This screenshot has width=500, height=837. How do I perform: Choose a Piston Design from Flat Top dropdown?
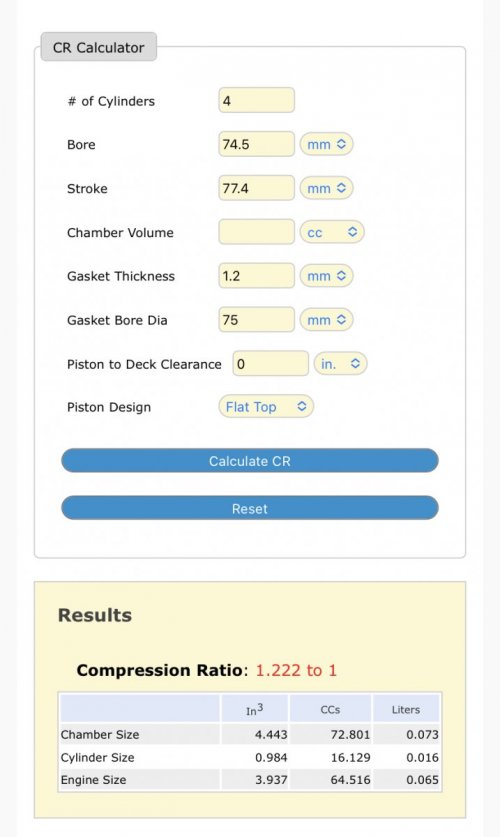(266, 407)
